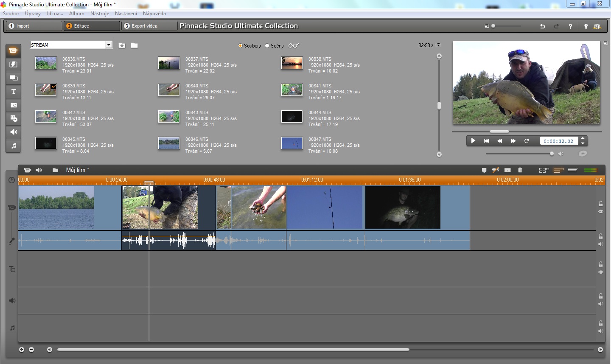Click the lightbulb tips icon
Screen dimensions: 611x364
(586, 26)
